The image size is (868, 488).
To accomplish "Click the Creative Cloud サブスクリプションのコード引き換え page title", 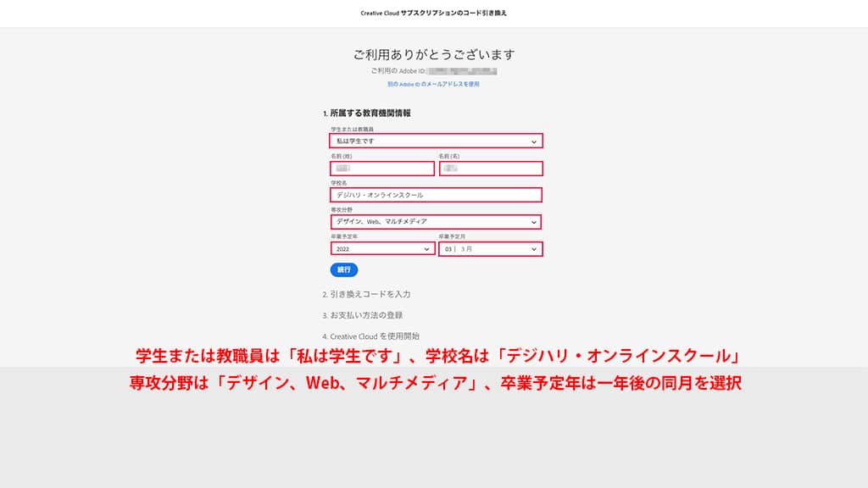I will click(x=433, y=13).
